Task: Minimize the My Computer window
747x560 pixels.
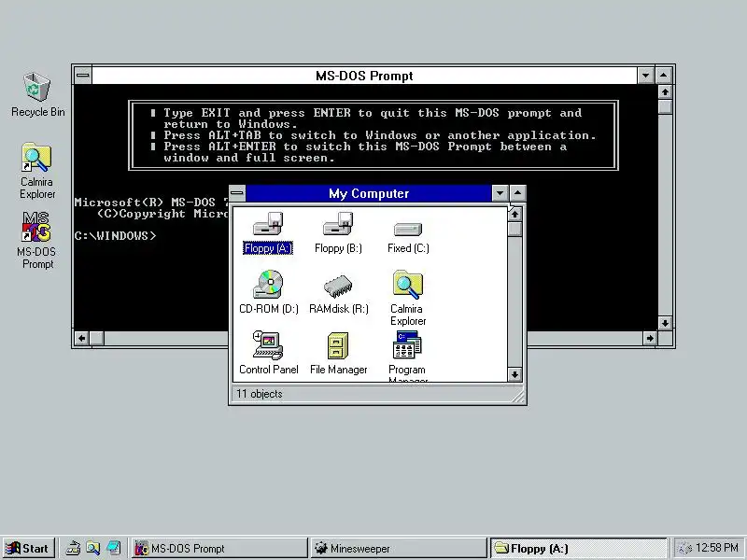Action: [x=500, y=193]
